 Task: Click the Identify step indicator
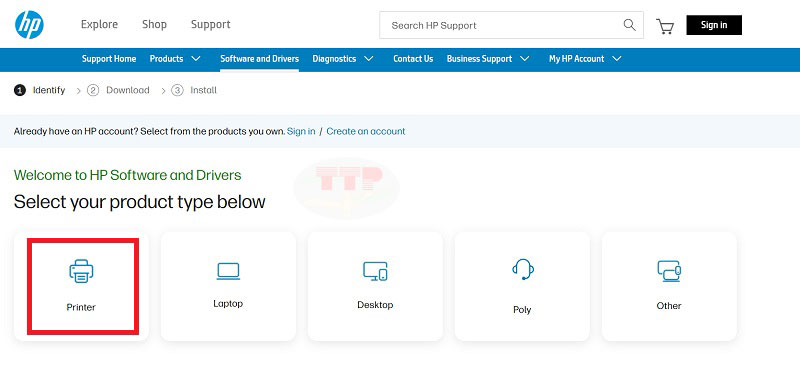(40, 90)
